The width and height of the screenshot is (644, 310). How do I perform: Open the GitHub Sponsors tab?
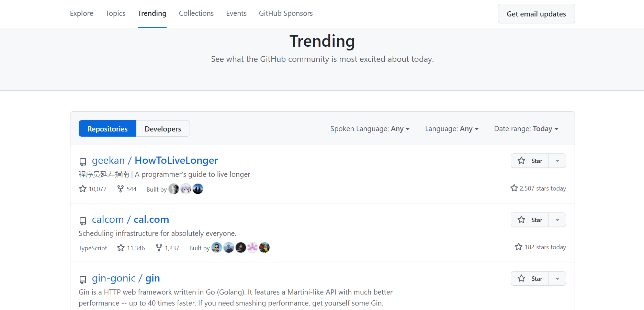click(x=286, y=13)
